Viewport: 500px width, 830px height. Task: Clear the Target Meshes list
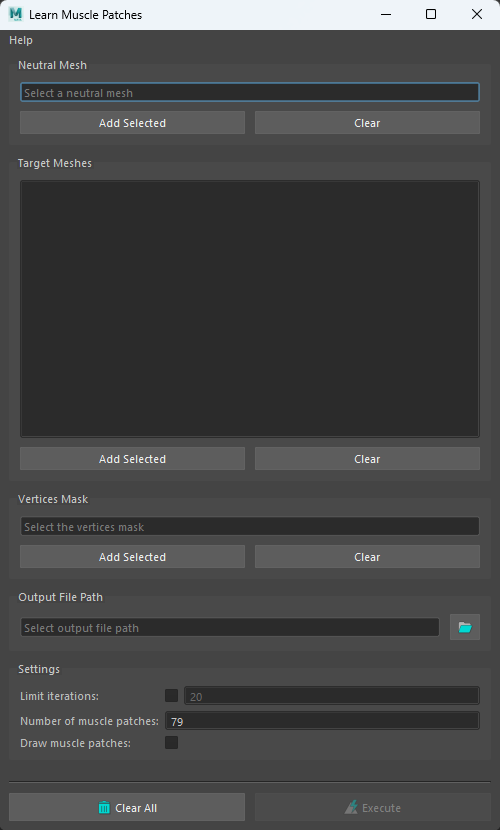click(x=367, y=459)
